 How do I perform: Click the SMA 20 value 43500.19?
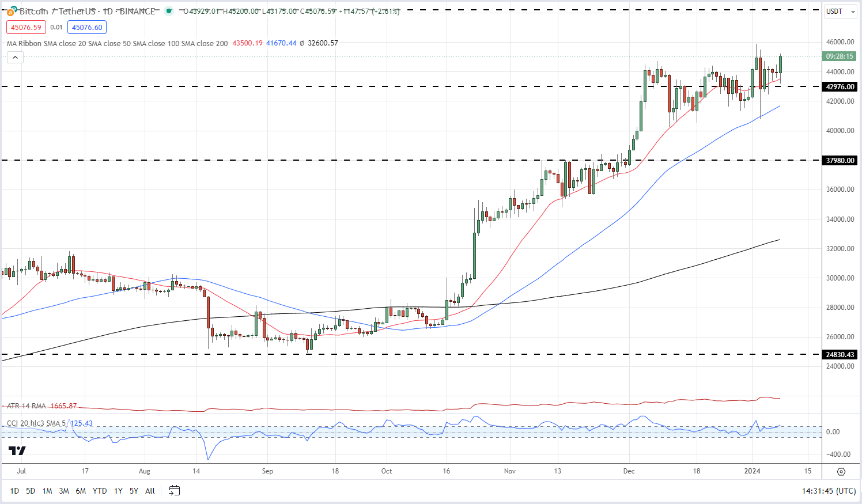[247, 43]
